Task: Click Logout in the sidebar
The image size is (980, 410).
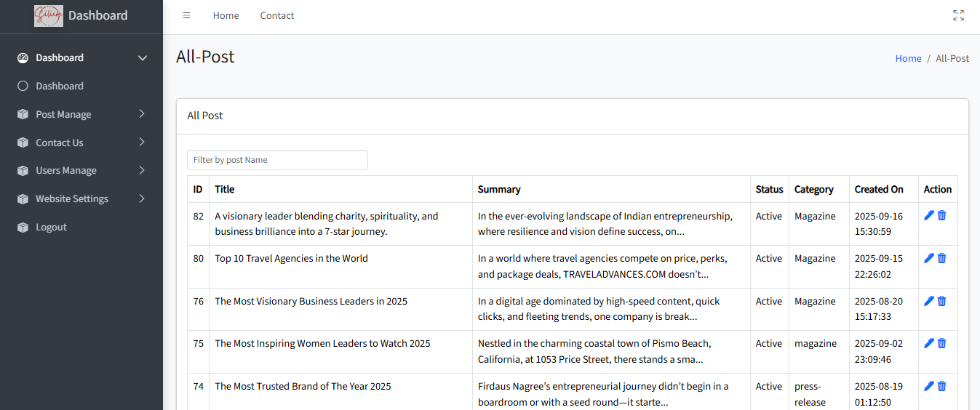Action: [51, 228]
